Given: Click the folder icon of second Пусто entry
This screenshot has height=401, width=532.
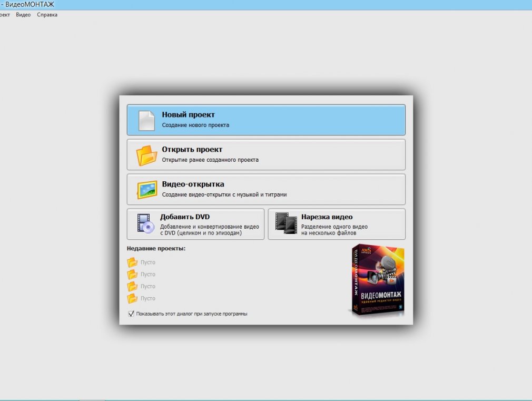Looking at the screenshot, I should coord(132,275).
